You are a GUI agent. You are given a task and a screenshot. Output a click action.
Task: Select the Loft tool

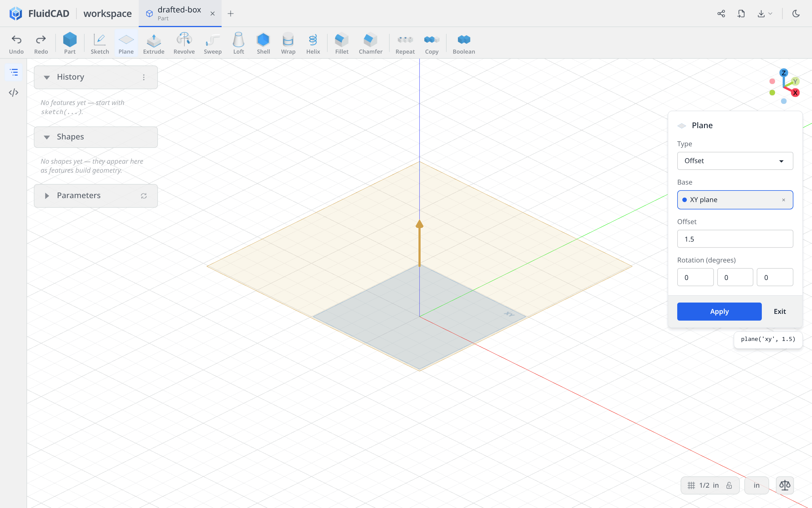(239, 43)
